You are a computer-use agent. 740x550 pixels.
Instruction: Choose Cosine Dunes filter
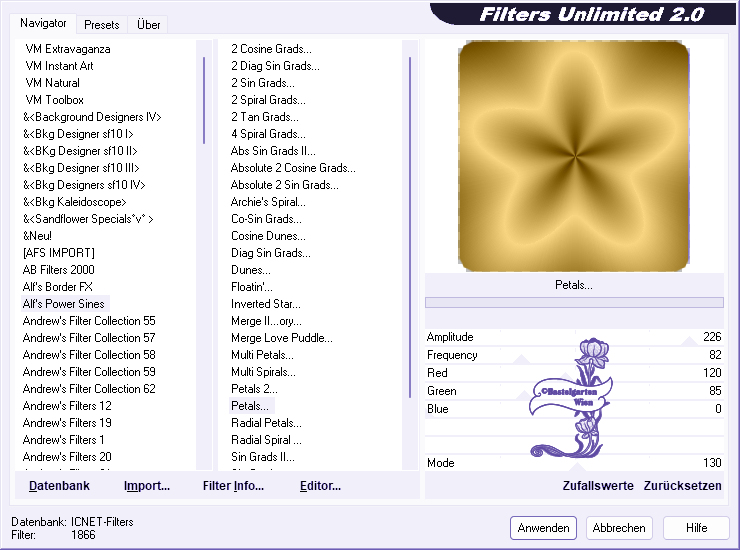point(268,236)
